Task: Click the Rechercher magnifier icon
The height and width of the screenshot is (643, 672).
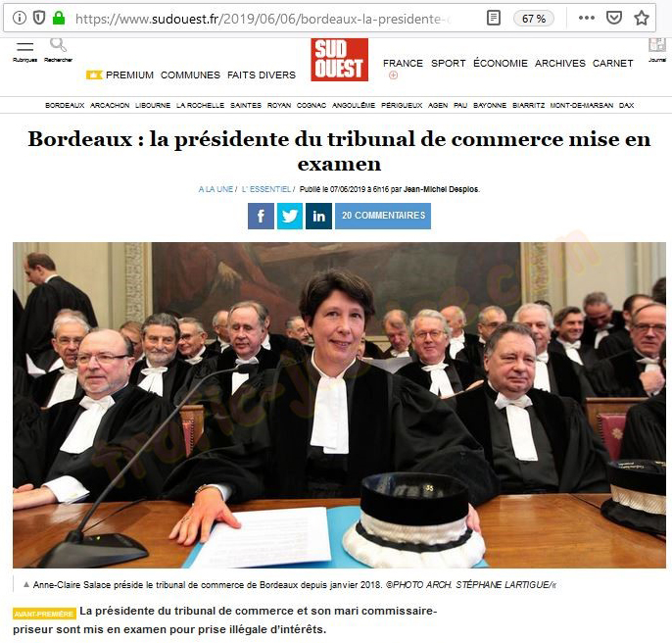Action: 58,45
